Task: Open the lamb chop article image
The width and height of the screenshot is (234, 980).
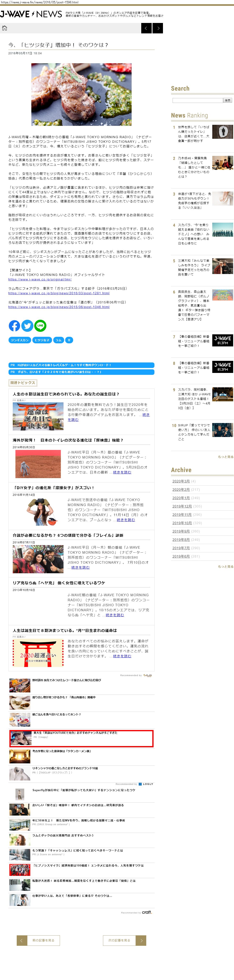Action: pos(81,94)
